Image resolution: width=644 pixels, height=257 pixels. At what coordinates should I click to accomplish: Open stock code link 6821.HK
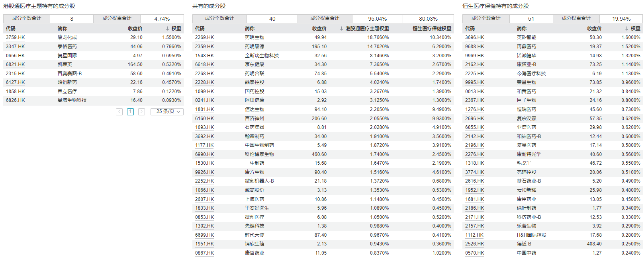[x=15, y=64]
